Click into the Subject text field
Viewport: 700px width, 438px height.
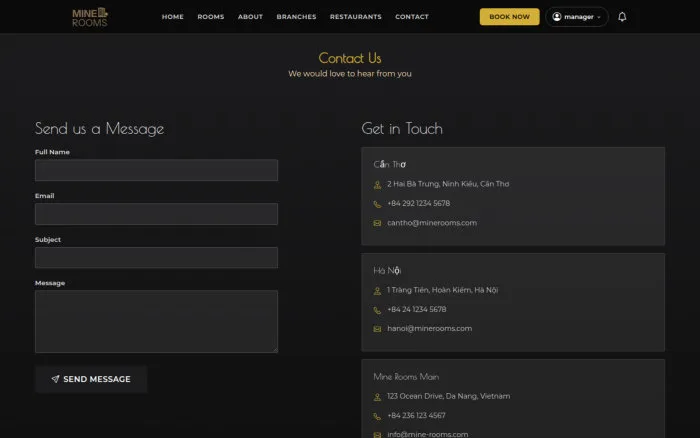point(156,258)
